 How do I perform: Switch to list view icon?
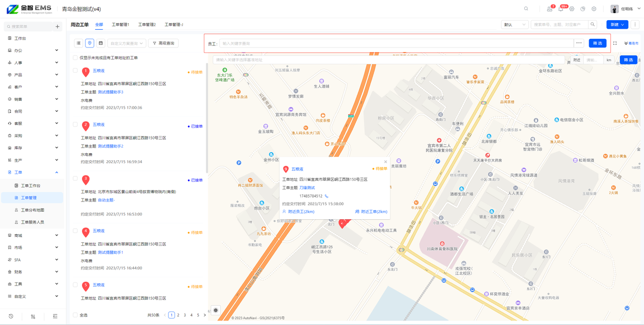pyautogui.click(x=78, y=43)
